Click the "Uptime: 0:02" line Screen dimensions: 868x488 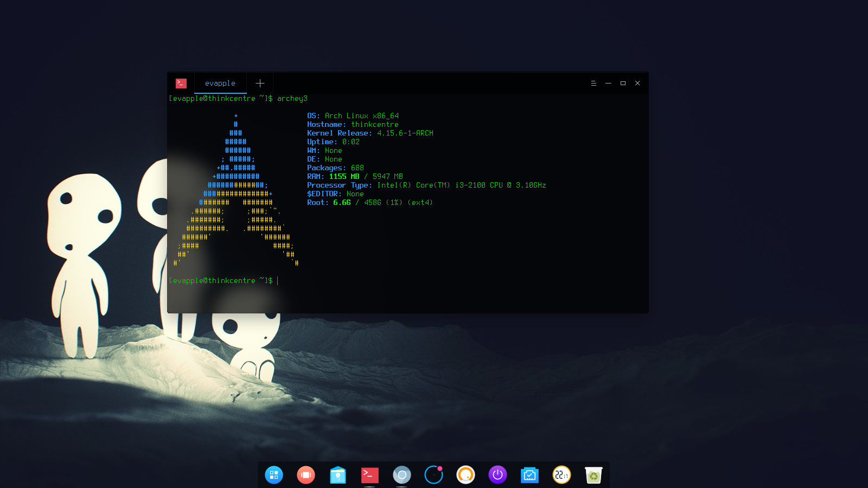(333, 142)
